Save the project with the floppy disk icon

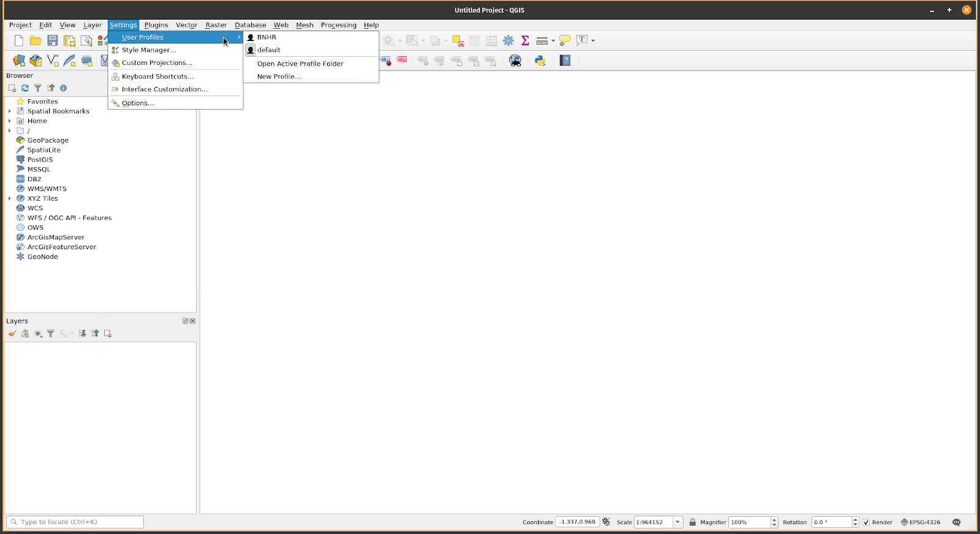click(53, 40)
